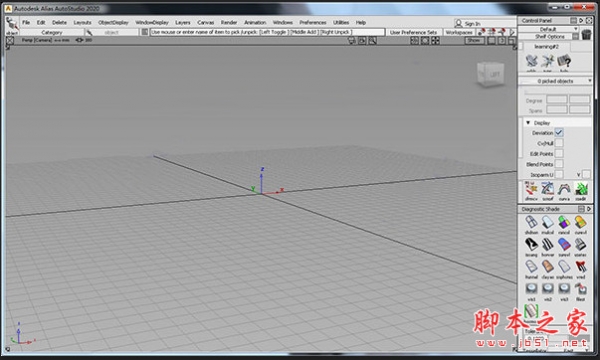Apply the vis2 visualization shade
The width and height of the screenshot is (600, 360).
pyautogui.click(x=548, y=289)
